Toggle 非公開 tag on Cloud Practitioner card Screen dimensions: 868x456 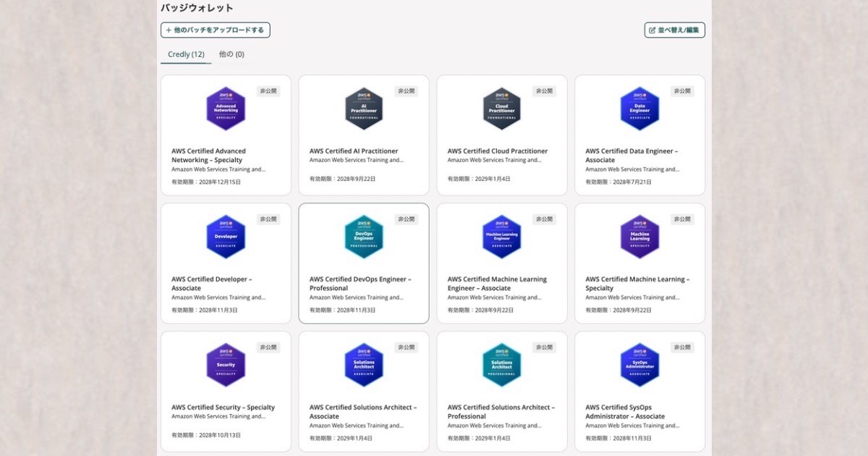[544, 91]
